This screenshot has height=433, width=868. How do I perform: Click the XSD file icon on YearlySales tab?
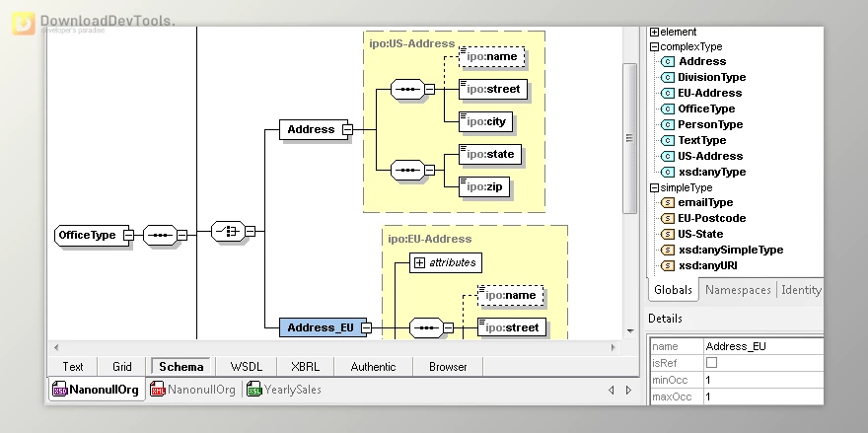(253, 390)
